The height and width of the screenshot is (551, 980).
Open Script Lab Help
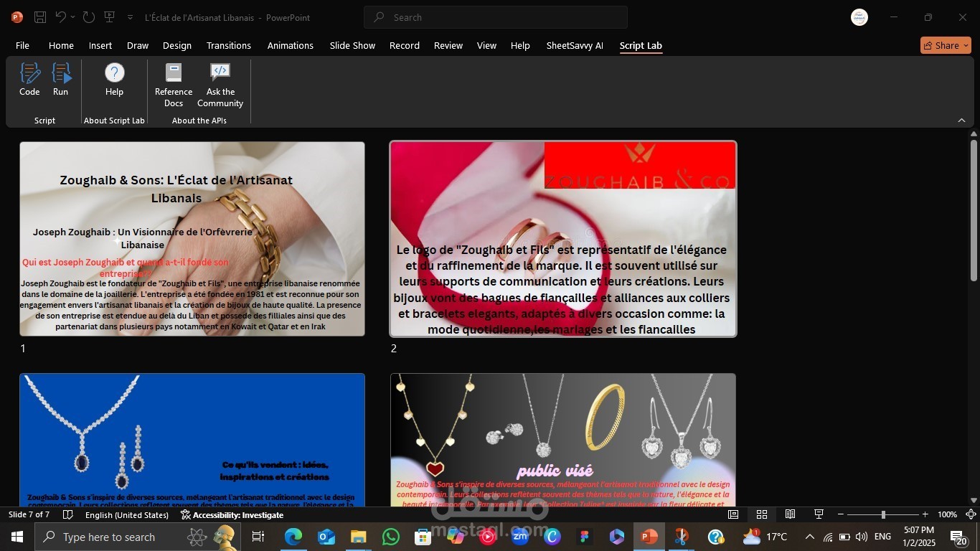click(x=114, y=80)
